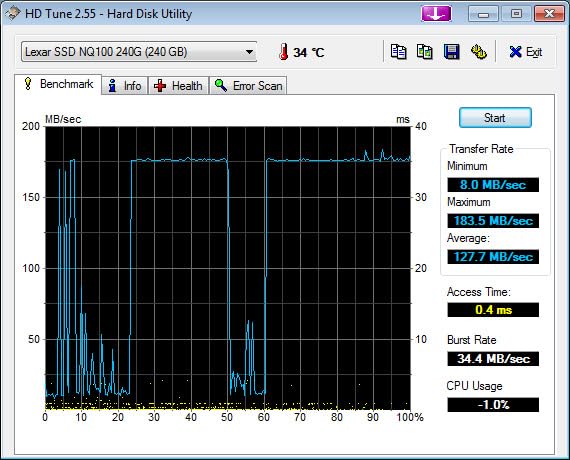Expand the Lexar SSD drive dropdown arrow
Image resolution: width=570 pixels, height=460 pixels.
click(x=249, y=52)
